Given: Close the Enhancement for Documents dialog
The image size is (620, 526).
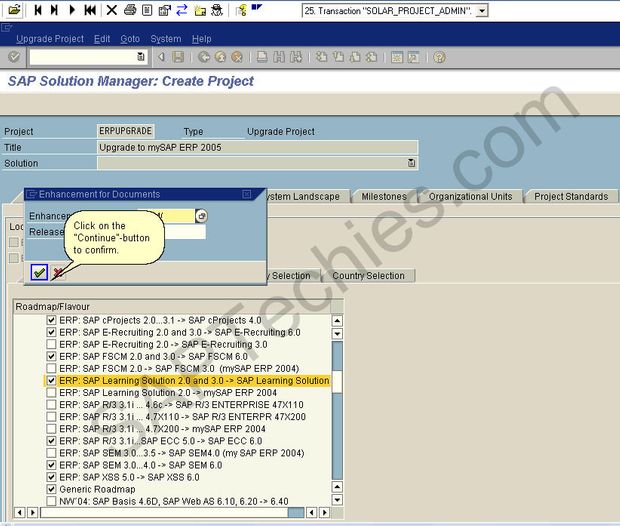Looking at the screenshot, I should tap(246, 194).
